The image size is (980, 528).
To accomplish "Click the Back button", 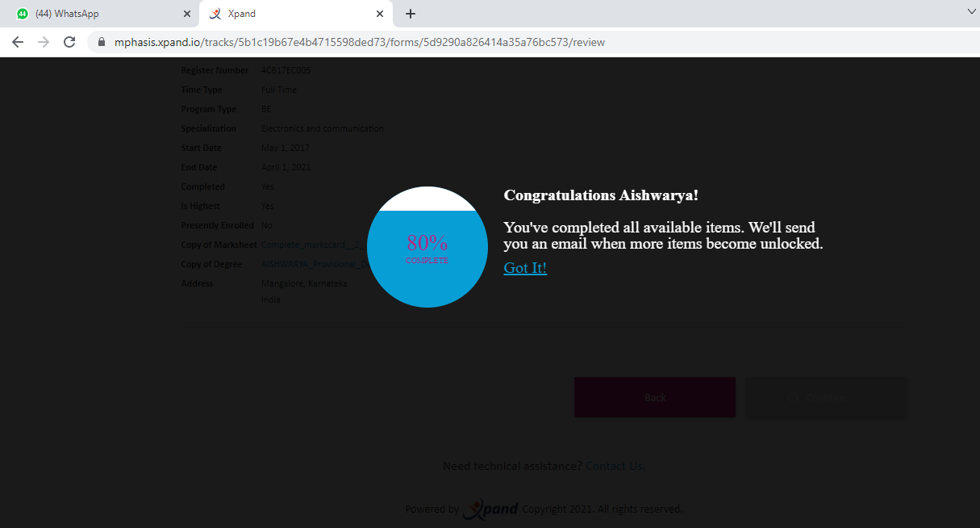I will [x=655, y=397].
